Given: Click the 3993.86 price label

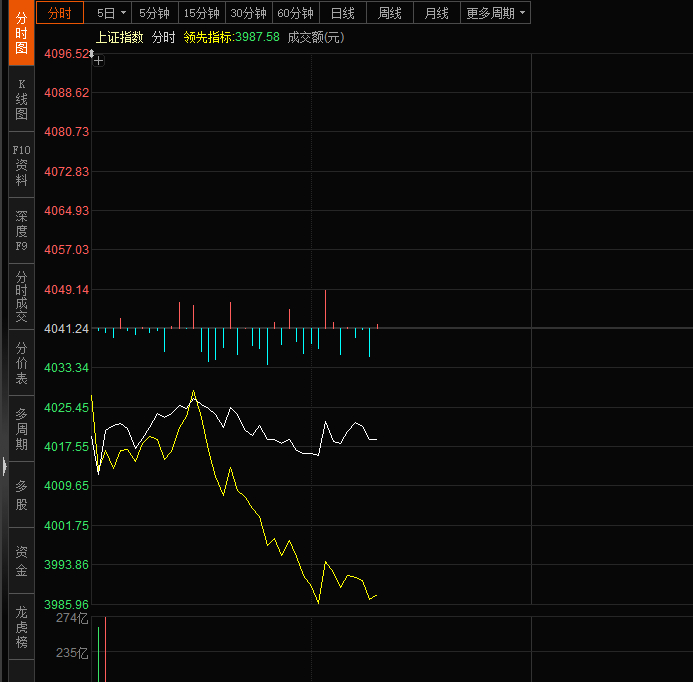Looking at the screenshot, I should click(67, 565).
